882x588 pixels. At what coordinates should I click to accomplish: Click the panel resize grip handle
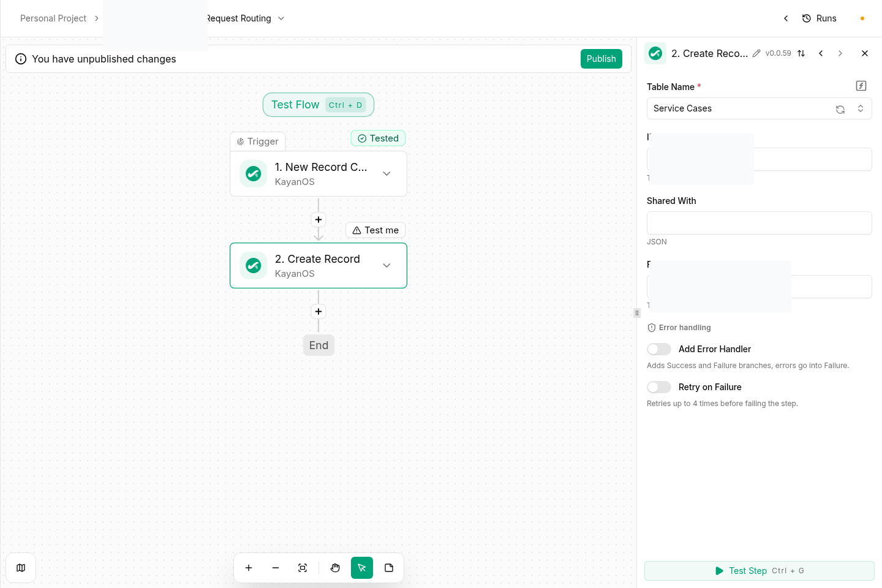click(x=637, y=313)
